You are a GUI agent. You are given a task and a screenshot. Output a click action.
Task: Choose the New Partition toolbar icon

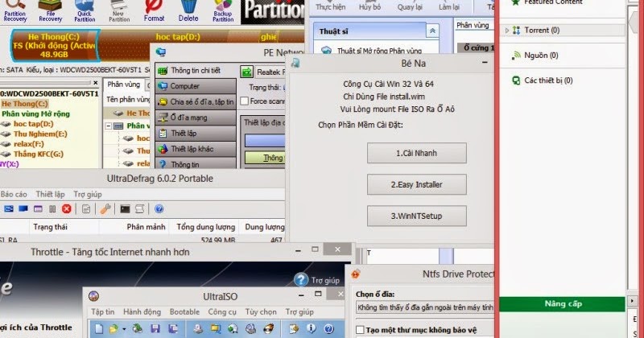click(x=118, y=11)
